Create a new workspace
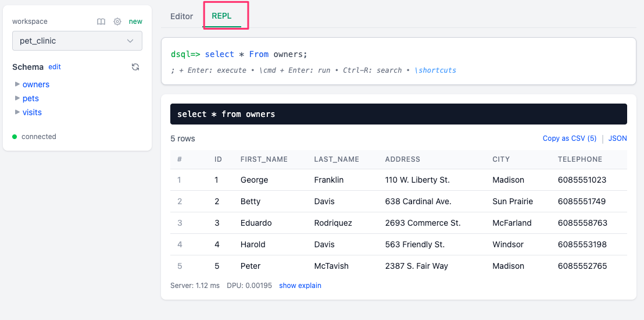644x320 pixels. coord(135,22)
